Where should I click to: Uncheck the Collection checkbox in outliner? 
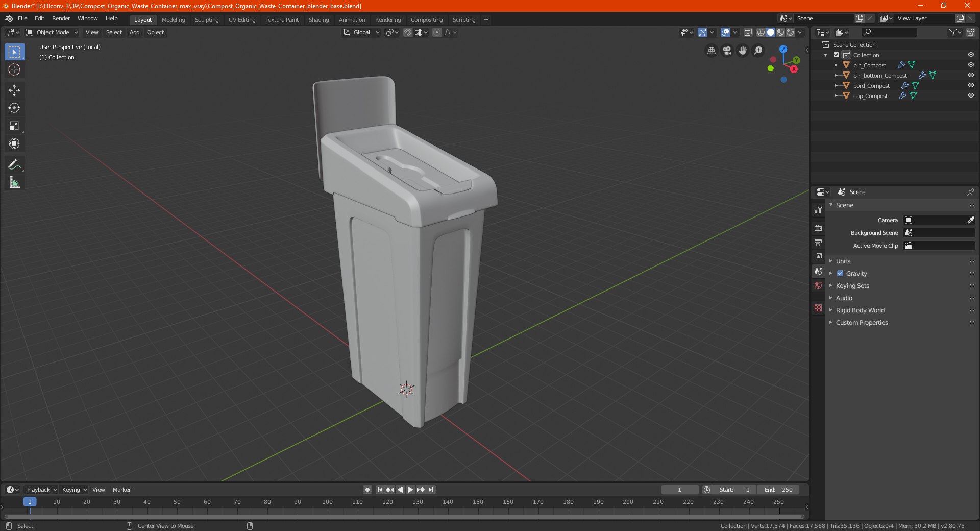[x=836, y=55]
